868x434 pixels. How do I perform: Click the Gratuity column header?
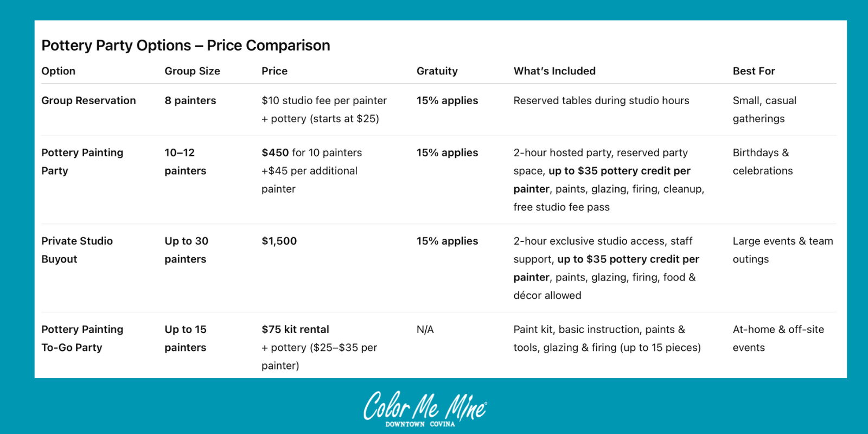[437, 71]
